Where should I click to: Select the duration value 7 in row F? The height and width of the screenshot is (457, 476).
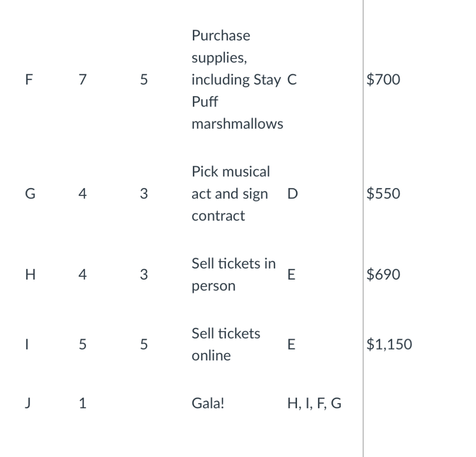pos(82,80)
